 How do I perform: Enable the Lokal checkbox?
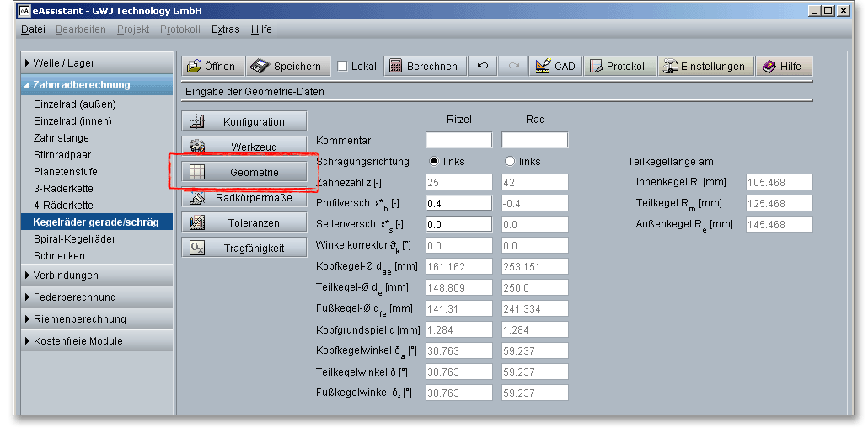(x=342, y=67)
